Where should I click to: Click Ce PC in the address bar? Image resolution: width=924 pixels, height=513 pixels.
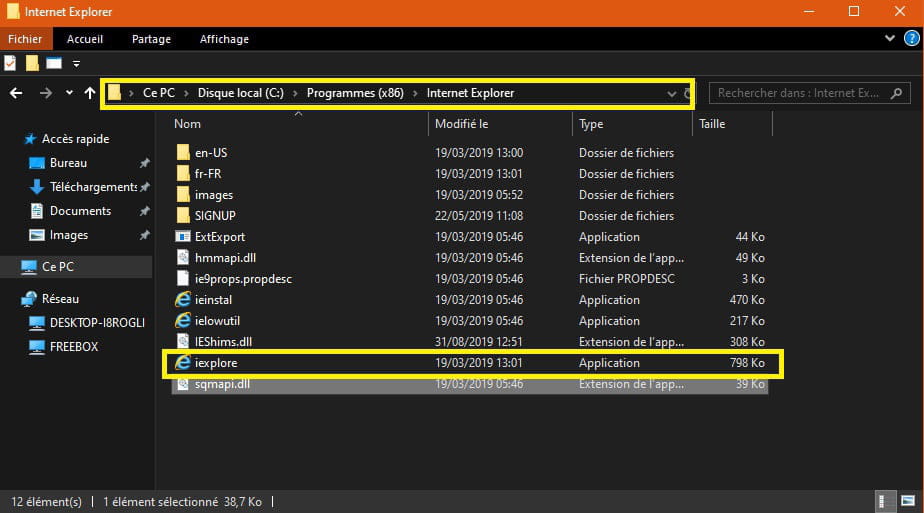[x=159, y=93]
